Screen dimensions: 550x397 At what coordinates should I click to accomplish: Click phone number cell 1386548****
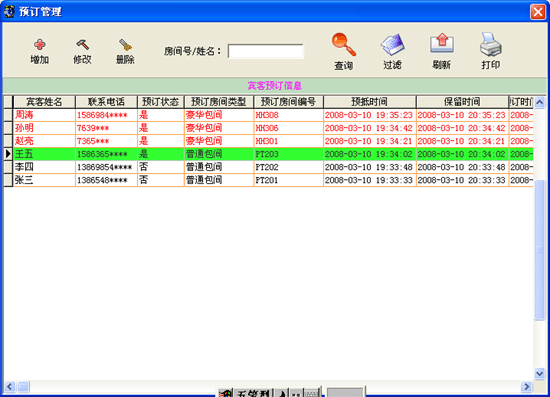tap(106, 180)
